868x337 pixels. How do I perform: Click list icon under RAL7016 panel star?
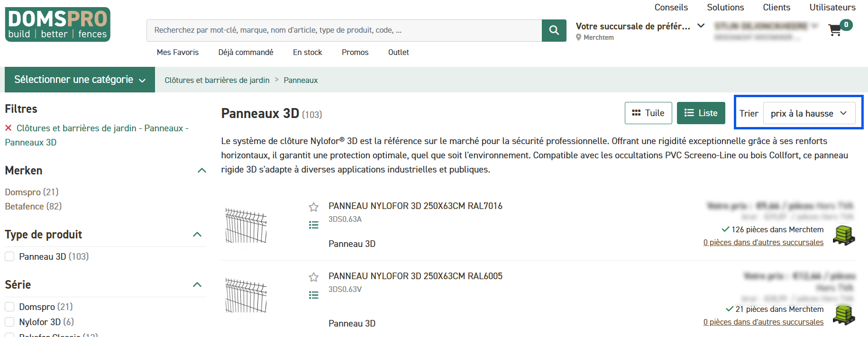click(x=313, y=225)
